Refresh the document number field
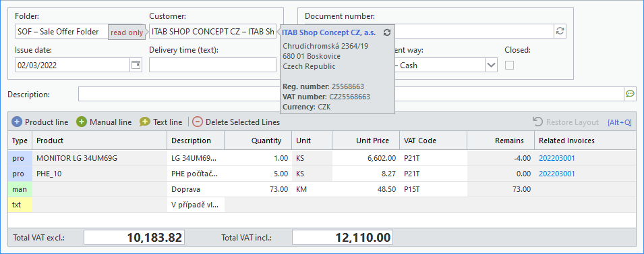This screenshot has height=254, width=644. (560, 31)
